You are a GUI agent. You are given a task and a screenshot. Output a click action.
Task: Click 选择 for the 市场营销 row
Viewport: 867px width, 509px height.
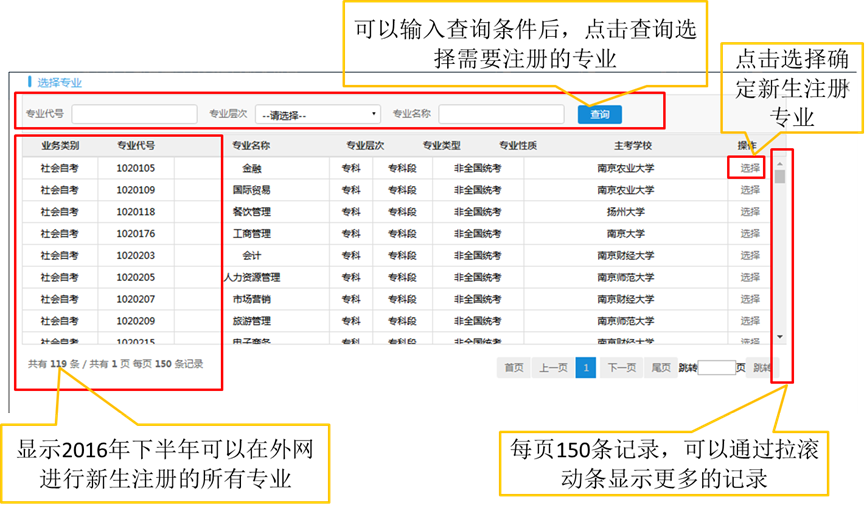[750, 300]
